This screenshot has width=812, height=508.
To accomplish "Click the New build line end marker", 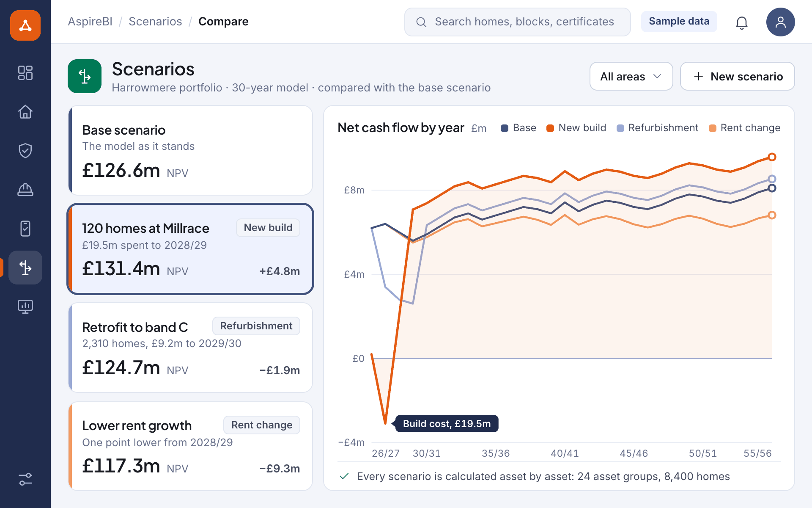I will (772, 157).
